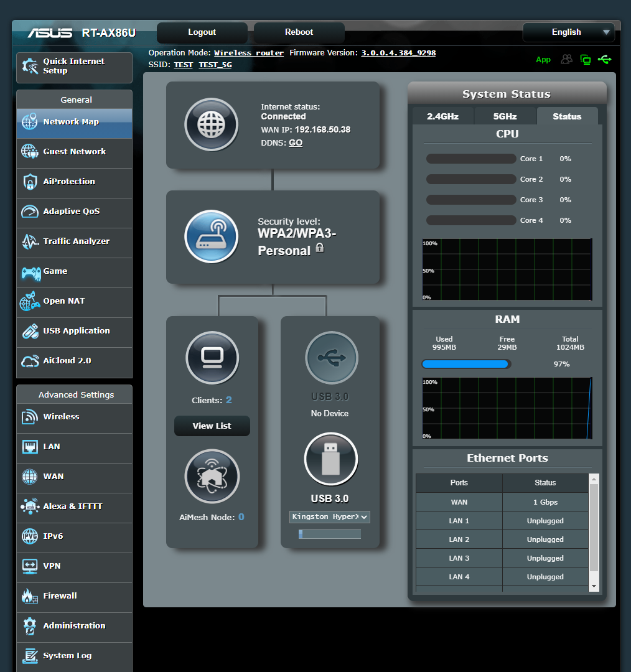Select the Adaptive QoS gauge icon
Screen dimensions: 631x672
coord(29,212)
